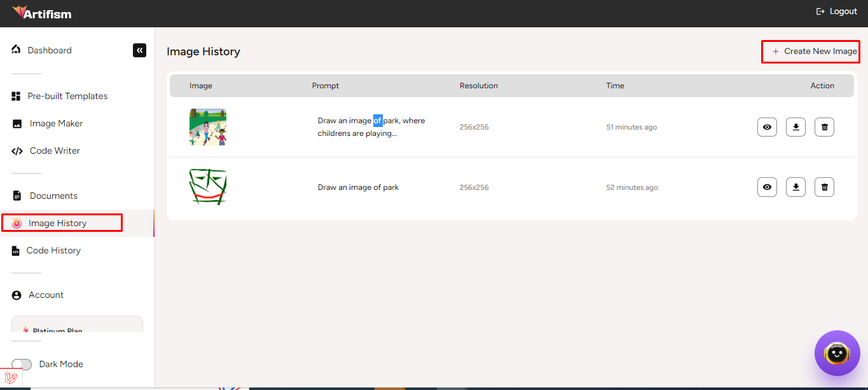Delete the 'Draw an image of park' entry

pos(824,187)
